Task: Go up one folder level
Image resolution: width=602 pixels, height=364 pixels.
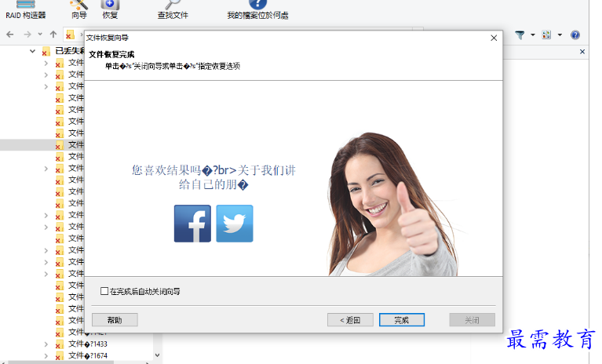Action: pos(53,35)
